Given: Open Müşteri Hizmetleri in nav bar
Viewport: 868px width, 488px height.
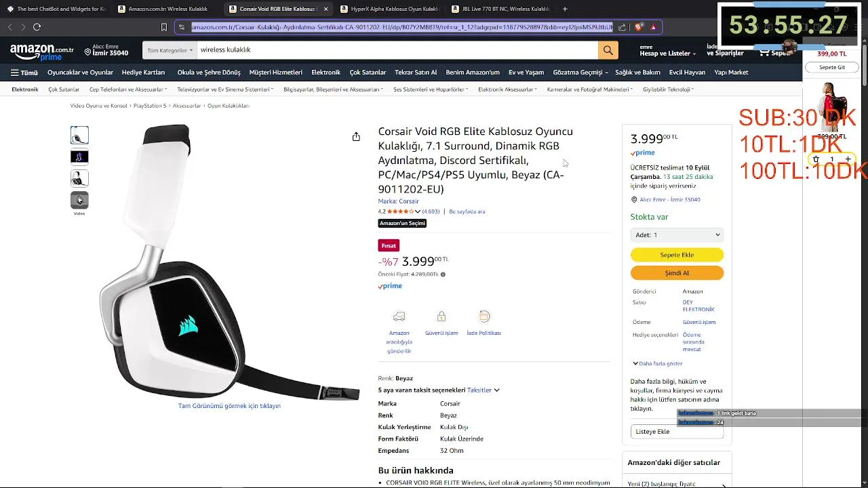Looking at the screenshot, I should pyautogui.click(x=275, y=73).
